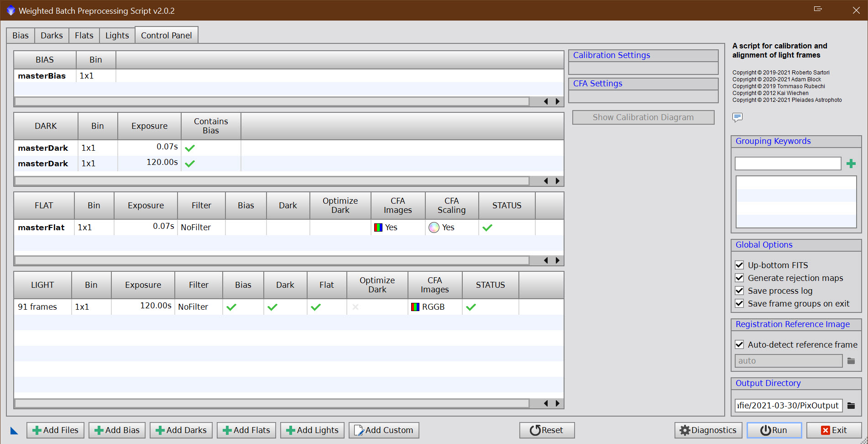Click the Exit button
This screenshot has height=444, width=868.
point(834,430)
